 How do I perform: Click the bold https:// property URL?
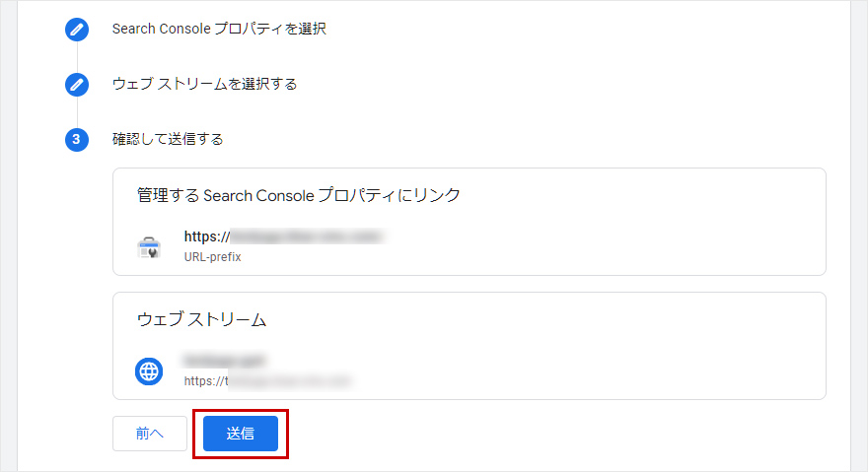[283, 236]
